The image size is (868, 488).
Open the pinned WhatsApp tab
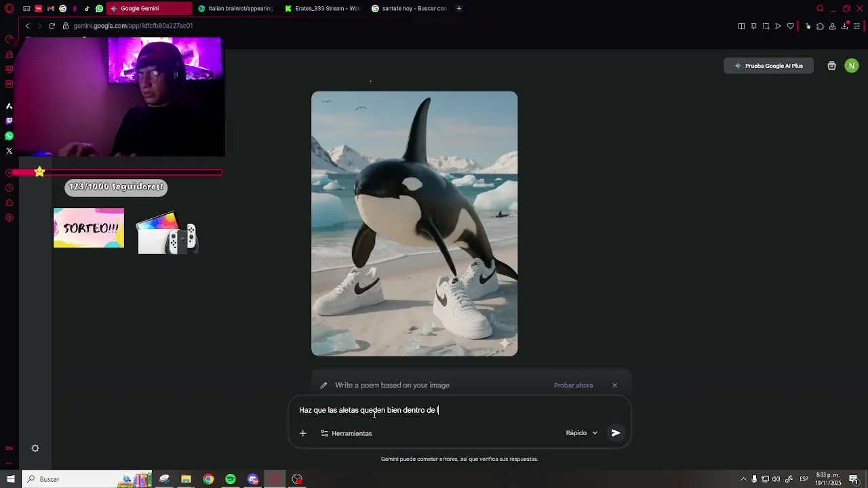[99, 9]
